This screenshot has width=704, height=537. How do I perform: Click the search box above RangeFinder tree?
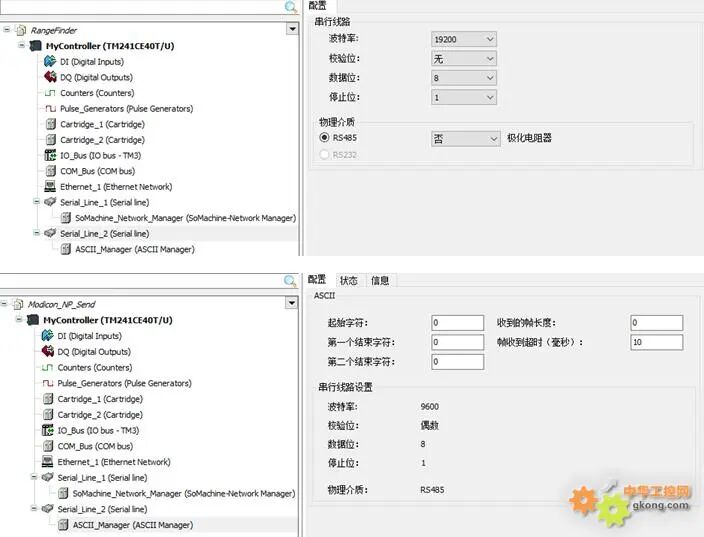pos(141,7)
